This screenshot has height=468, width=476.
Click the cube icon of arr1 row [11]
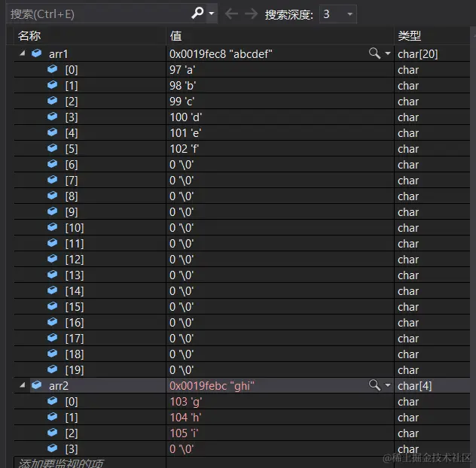tap(52, 242)
